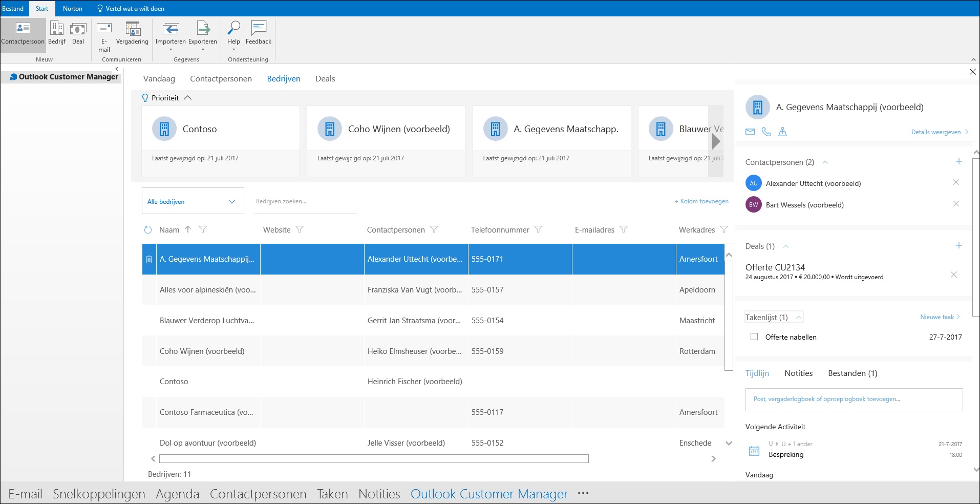Filter the Contactpersonen column
The height and width of the screenshot is (504, 980).
434,229
